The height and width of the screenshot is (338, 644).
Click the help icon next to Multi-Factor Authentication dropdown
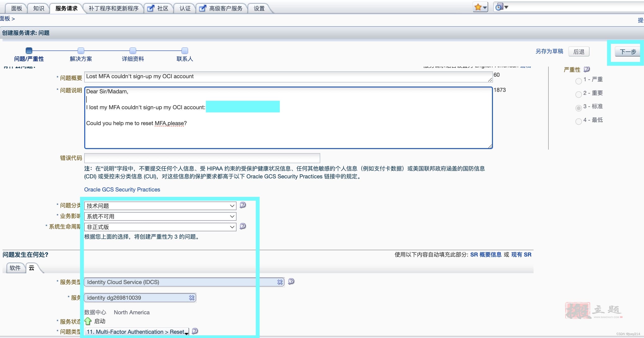(195, 331)
